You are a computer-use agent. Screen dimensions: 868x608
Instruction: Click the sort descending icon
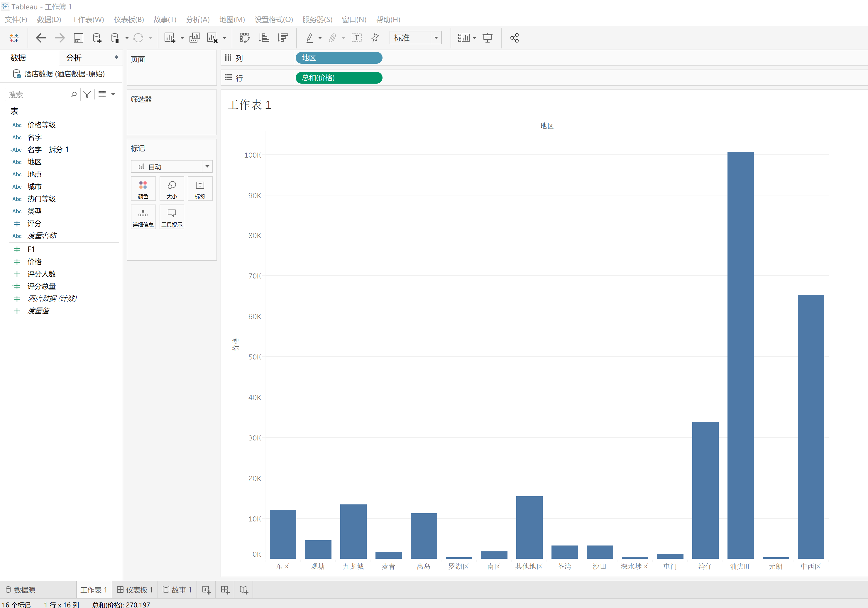tap(282, 38)
